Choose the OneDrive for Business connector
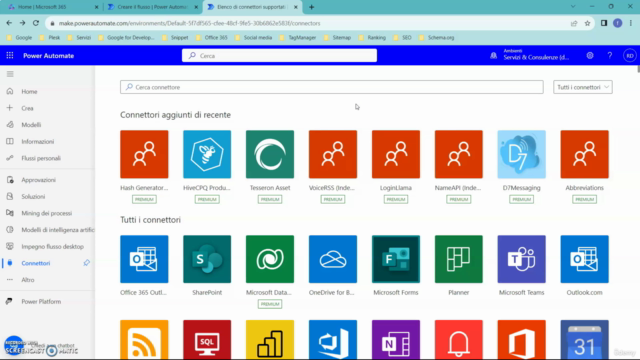This screenshot has width=640, height=360. (x=333, y=259)
